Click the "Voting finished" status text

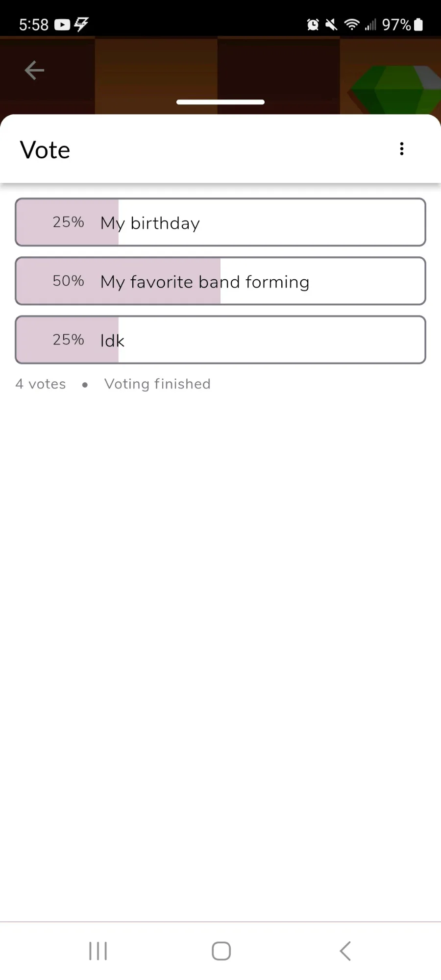(x=157, y=384)
